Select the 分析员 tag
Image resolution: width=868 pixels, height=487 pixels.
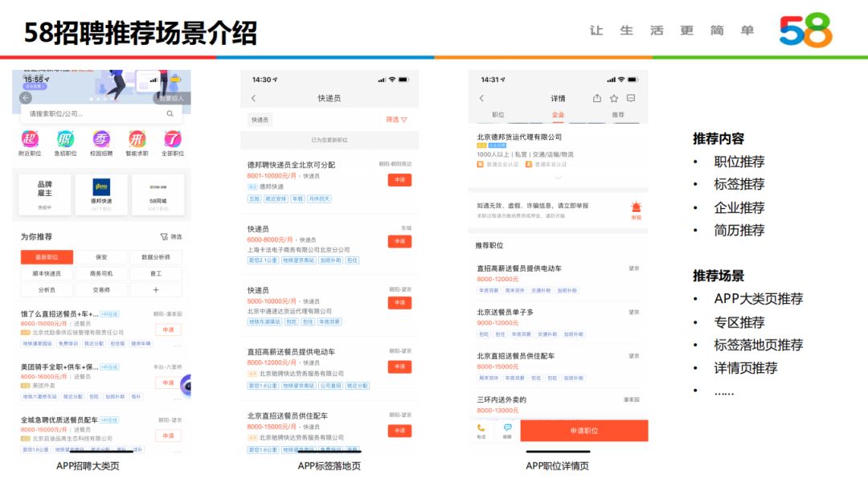[47, 290]
